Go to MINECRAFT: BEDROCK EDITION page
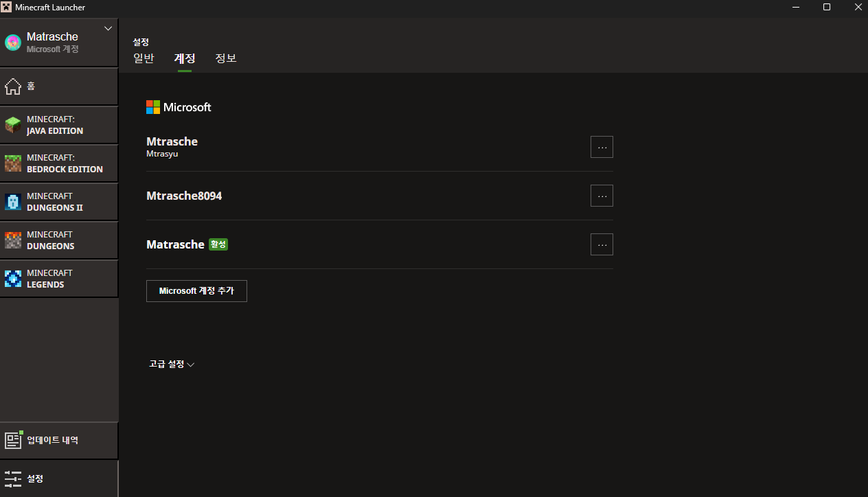This screenshot has height=497, width=868. click(59, 163)
